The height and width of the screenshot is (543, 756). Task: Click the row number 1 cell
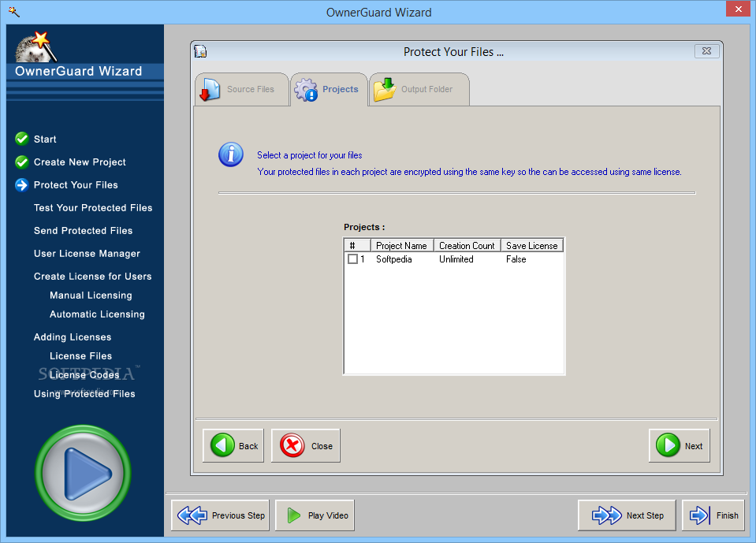coord(363,259)
